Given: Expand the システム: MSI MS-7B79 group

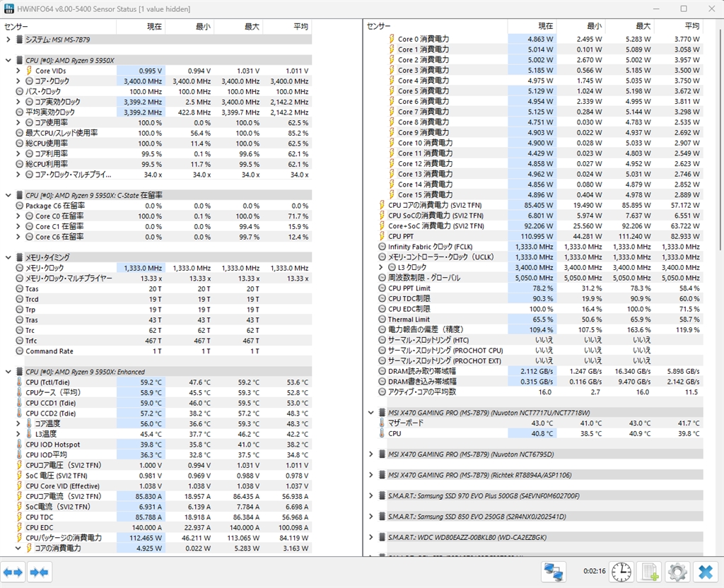Looking at the screenshot, I should click(x=8, y=40).
